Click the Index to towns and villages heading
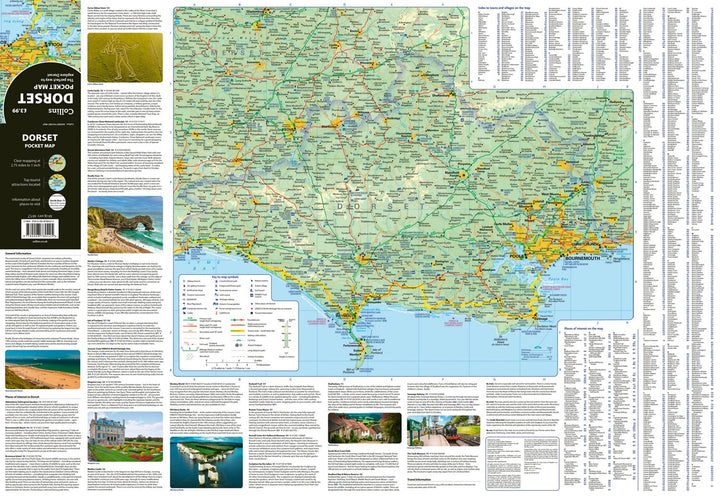720x497 pixels. tap(504, 8)
